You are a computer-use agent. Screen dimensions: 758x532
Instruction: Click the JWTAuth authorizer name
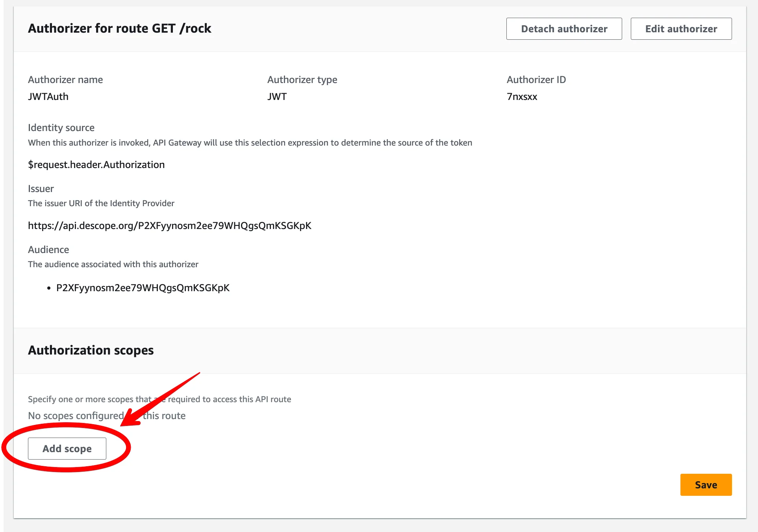(48, 96)
